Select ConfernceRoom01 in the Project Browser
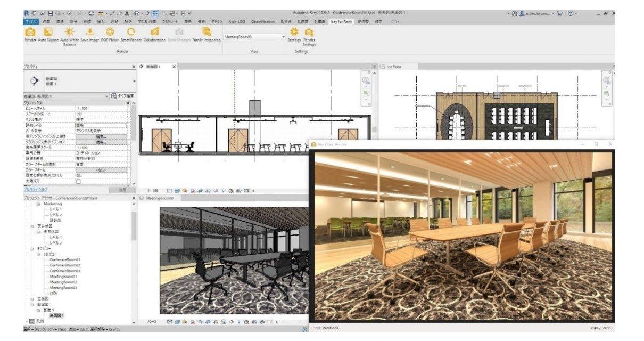644x341 pixels. pos(65,259)
